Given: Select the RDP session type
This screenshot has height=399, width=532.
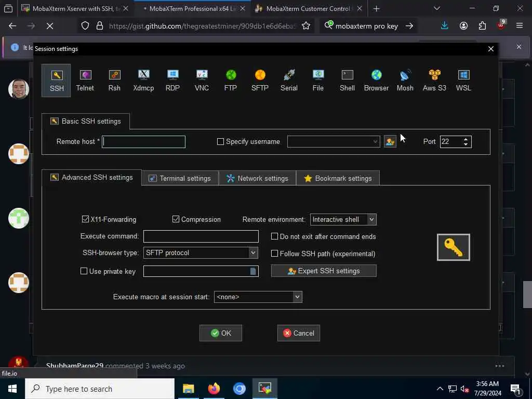Looking at the screenshot, I should (x=172, y=81).
